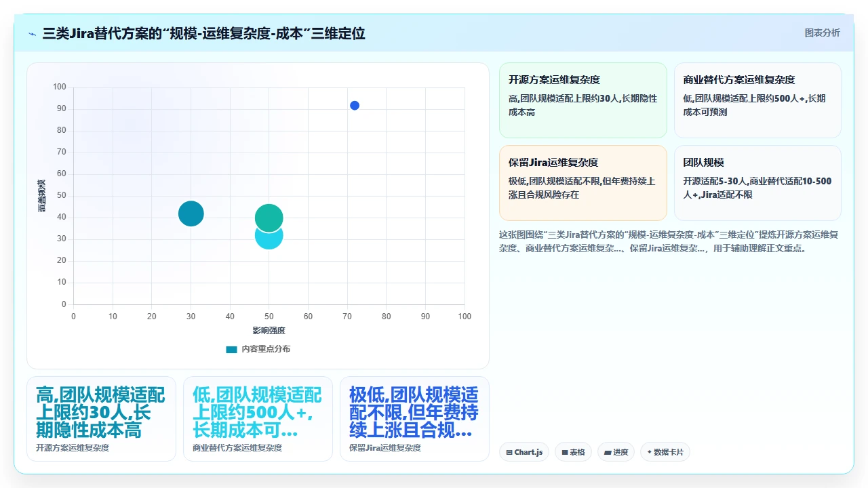The width and height of the screenshot is (868, 488).
Task: Open the 商业替代方案运维复杂度 info card
Action: tap(757, 100)
